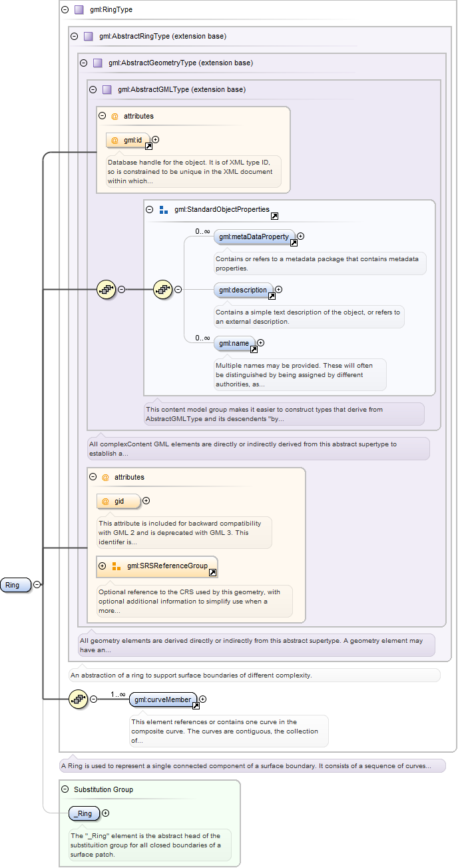Screen dimensions: 458x868
Task: Collapse gml:AbstractGMLType extension base
Action: (x=93, y=90)
